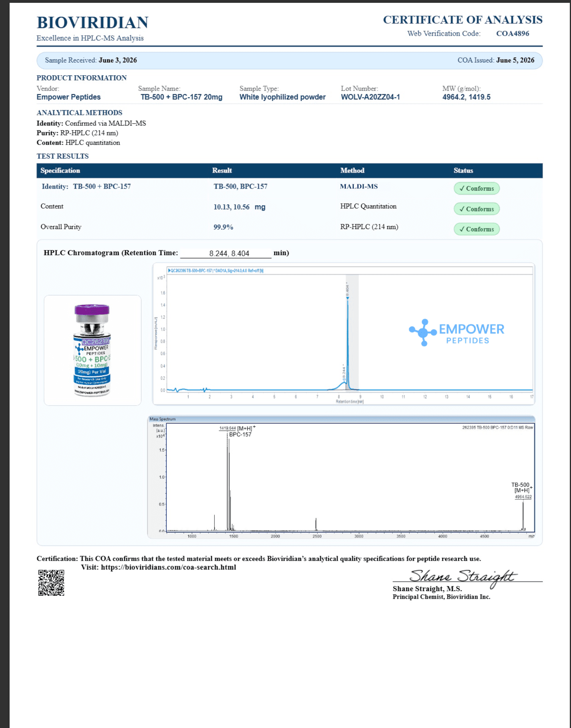Click the Conforms badge in Identity row
Screen dimensions: 571x728
pos(477,188)
